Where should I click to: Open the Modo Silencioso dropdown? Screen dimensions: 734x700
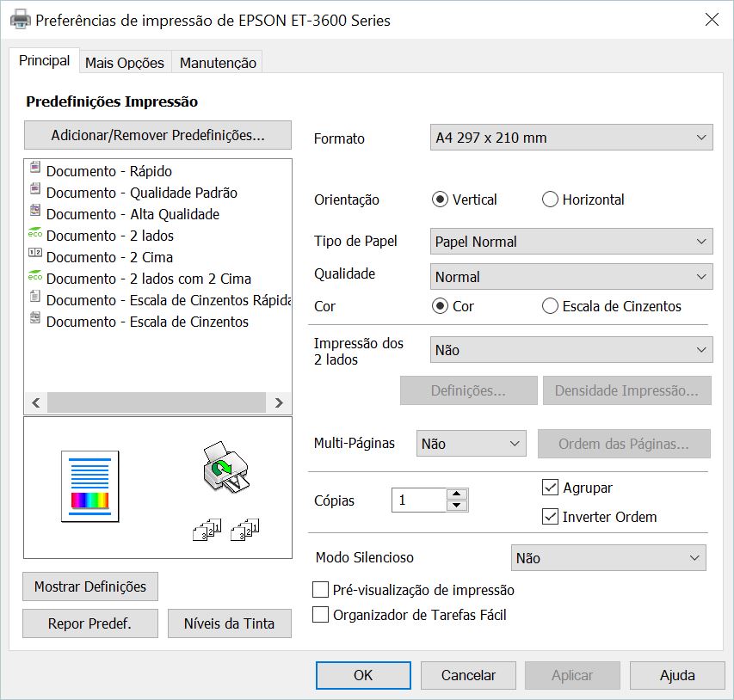[608, 558]
